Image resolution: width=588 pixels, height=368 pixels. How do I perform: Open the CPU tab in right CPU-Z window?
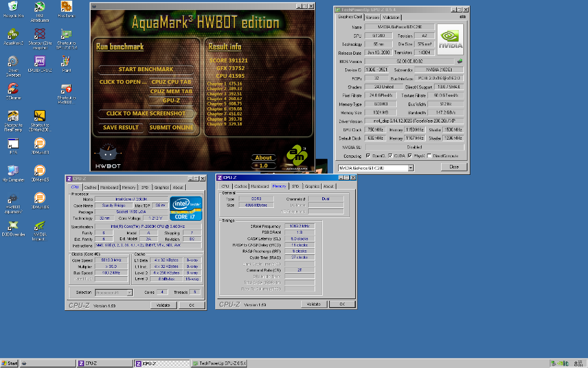[x=225, y=186]
